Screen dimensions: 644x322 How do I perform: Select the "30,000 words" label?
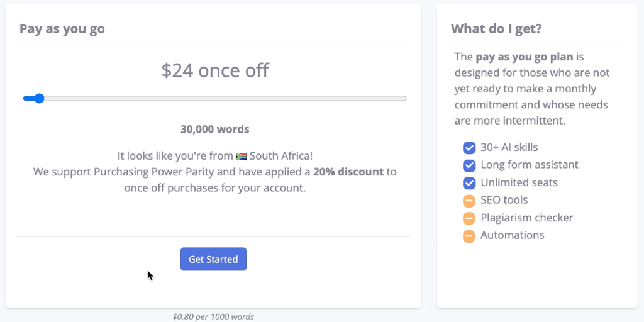click(215, 130)
